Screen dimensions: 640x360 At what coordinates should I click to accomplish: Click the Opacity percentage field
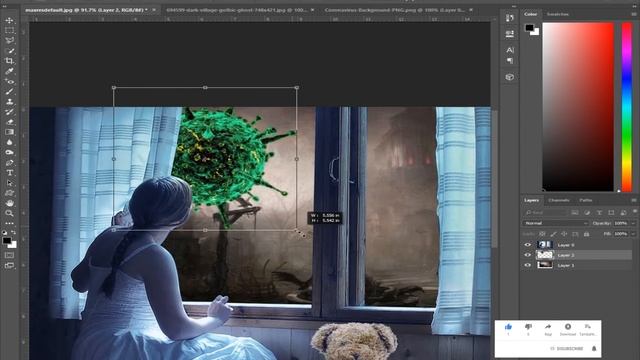pos(621,223)
